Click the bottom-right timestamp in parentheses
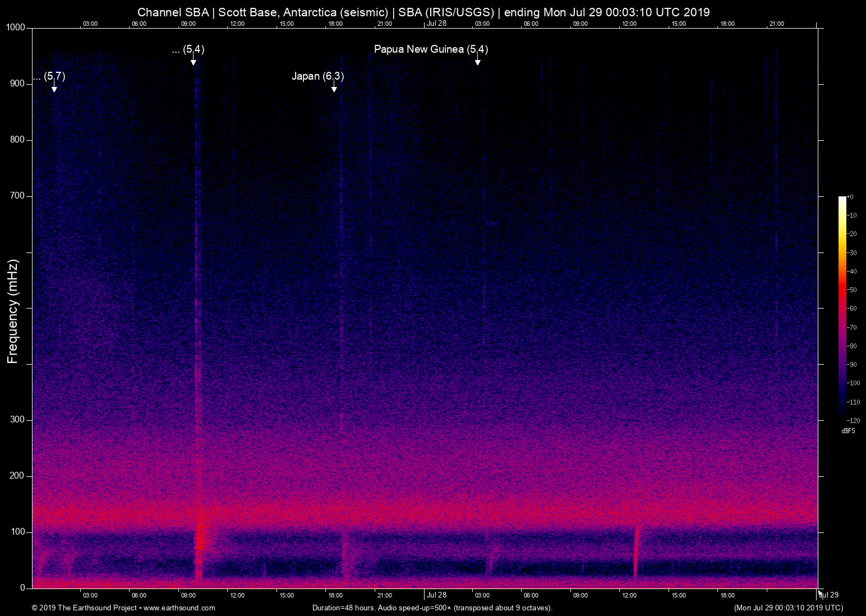This screenshot has height=616, width=866. pyautogui.click(x=788, y=608)
